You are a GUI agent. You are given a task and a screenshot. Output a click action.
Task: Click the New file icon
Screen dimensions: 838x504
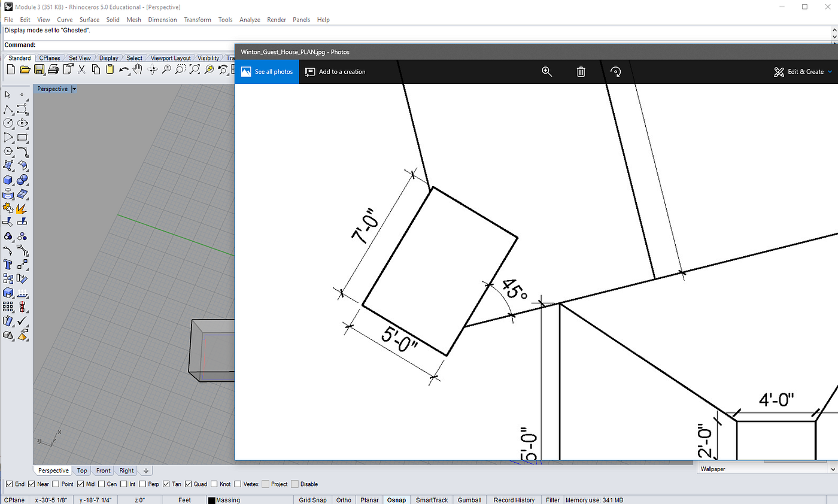pos(11,69)
